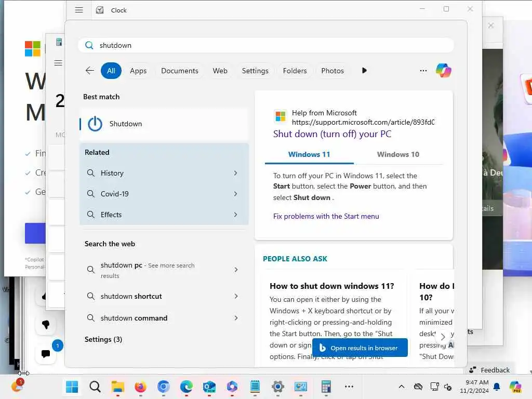Open Calculator from taskbar
This screenshot has height=399, width=532.
pos(326,387)
